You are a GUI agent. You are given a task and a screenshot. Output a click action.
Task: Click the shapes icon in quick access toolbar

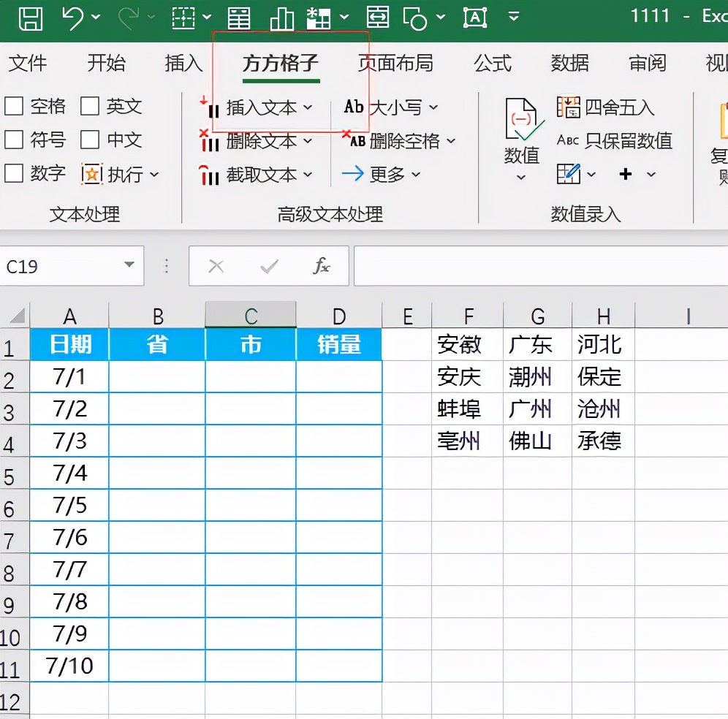[415, 18]
